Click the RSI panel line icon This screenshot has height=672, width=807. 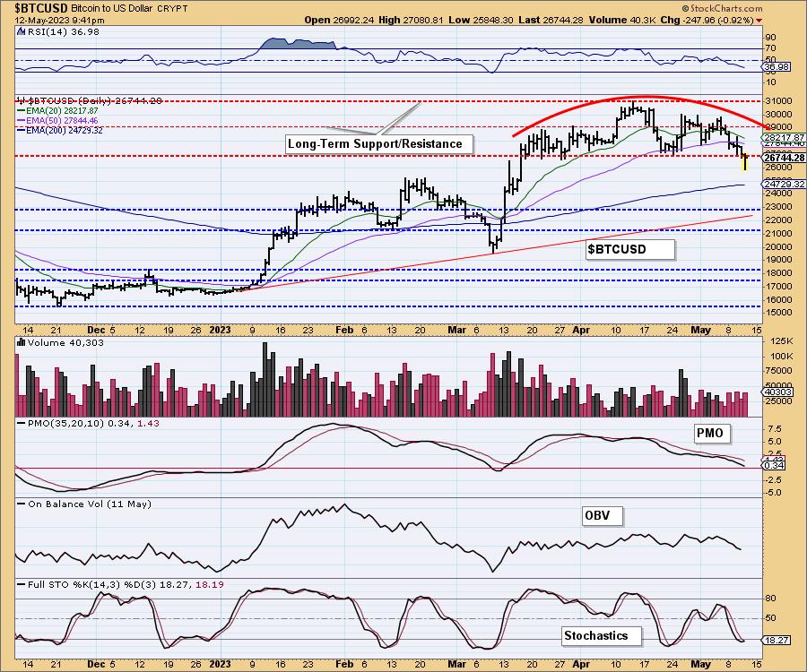coord(22,31)
